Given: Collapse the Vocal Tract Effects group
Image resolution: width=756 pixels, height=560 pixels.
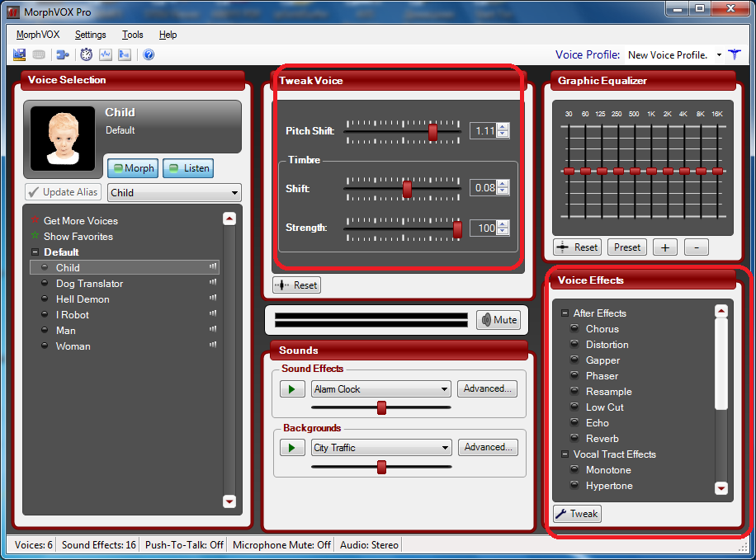Looking at the screenshot, I should (x=565, y=454).
